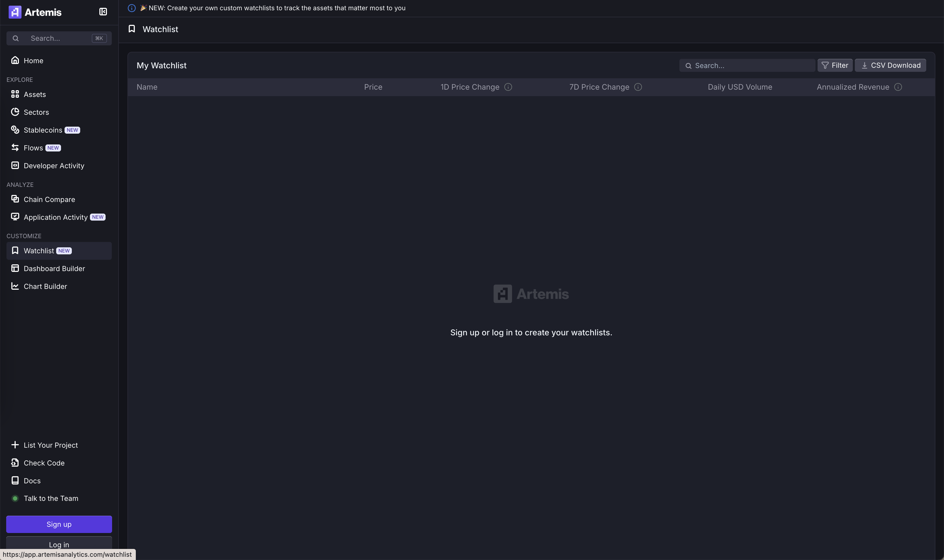Click the List Your Project label
944x560 pixels.
click(x=50, y=445)
